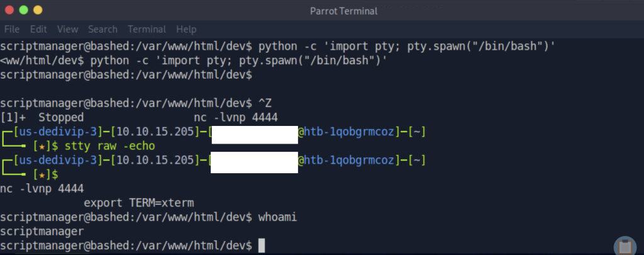Click '[us-dedivip-3]' in the first green prompt

[x=58, y=132]
